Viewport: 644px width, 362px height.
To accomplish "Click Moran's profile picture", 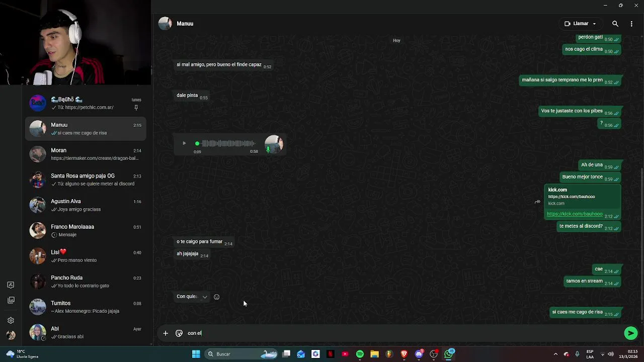I will 38,154.
